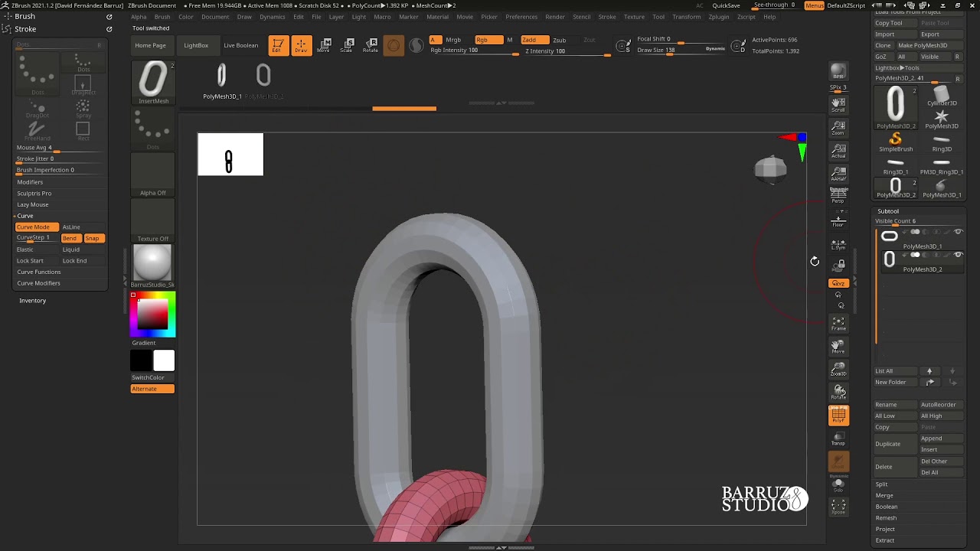980x551 pixels.
Task: Click the Live Boolean button
Action: (240, 45)
